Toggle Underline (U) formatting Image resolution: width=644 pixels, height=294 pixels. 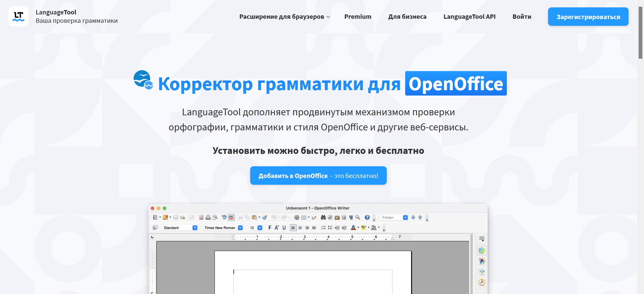pyautogui.click(x=284, y=228)
